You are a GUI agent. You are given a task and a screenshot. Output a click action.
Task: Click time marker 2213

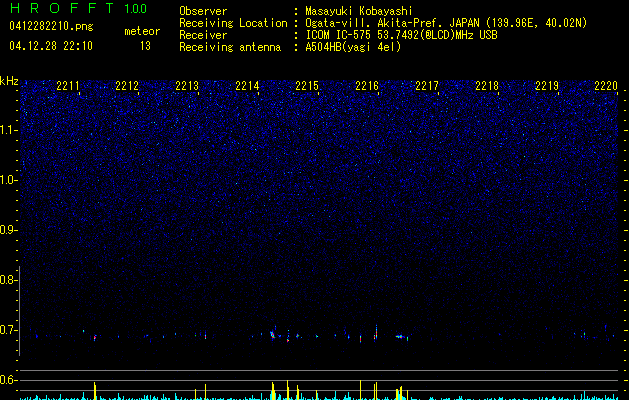(x=187, y=86)
